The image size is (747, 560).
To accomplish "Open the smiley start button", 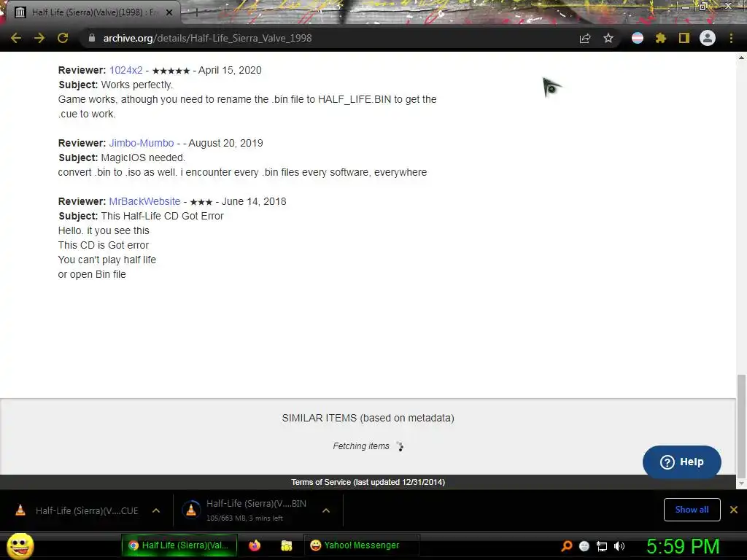I will pos(20,545).
